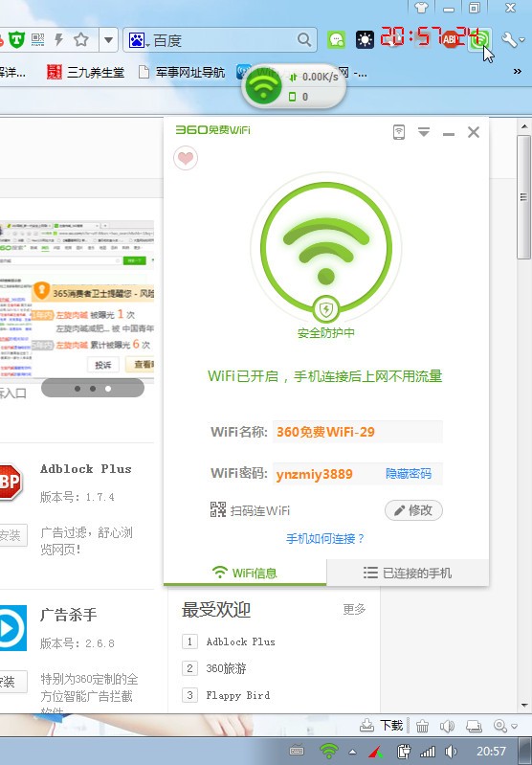
Task: Switch to the 已连接的手机 tab
Action: tap(408, 573)
